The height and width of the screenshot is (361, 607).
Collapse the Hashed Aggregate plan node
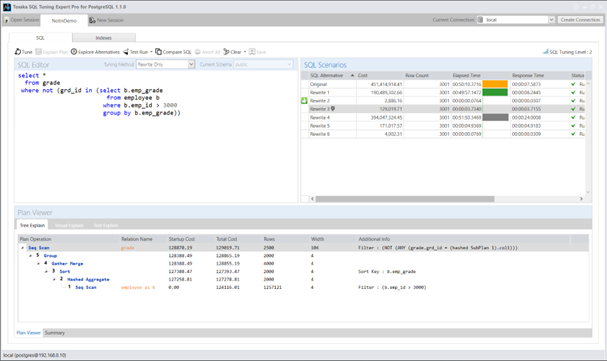tap(54, 279)
